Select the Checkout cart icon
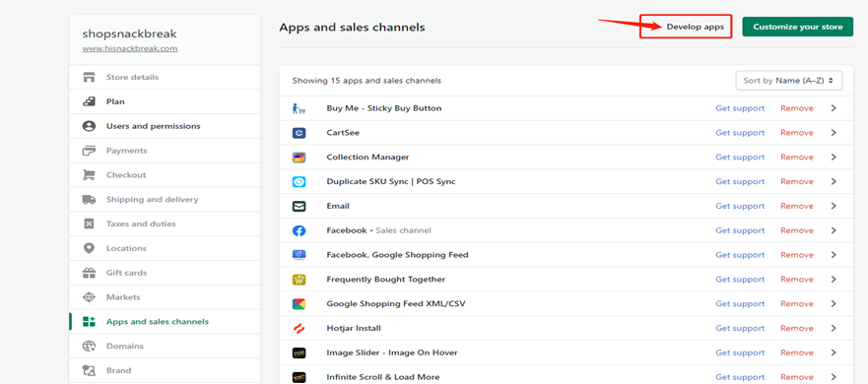This screenshot has width=868, height=384. click(x=89, y=175)
